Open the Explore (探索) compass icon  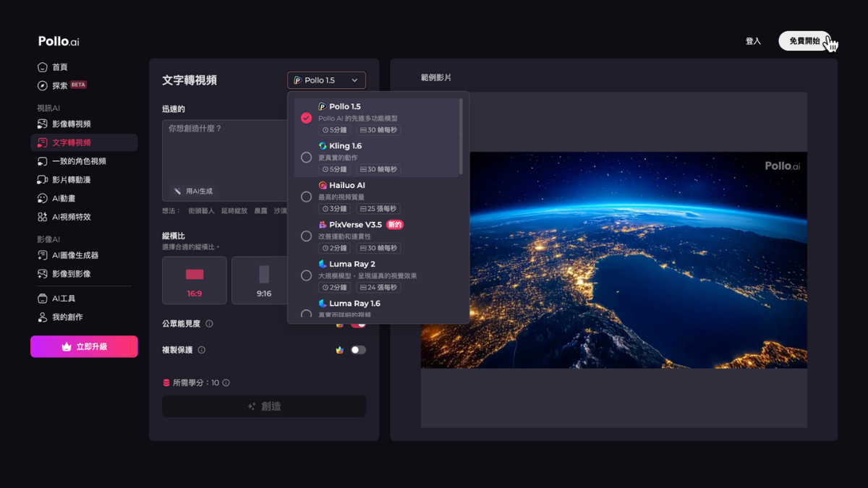click(42, 86)
